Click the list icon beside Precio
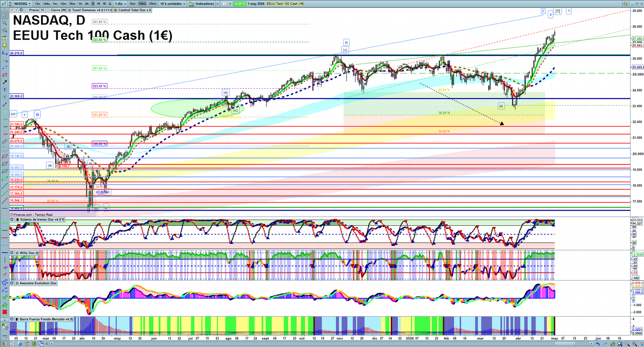Screen dimensions: 644x347 coord(43,10)
